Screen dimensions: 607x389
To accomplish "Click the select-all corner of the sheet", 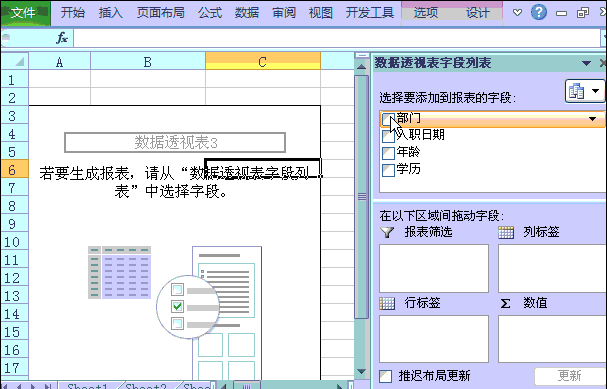I will tap(15, 61).
